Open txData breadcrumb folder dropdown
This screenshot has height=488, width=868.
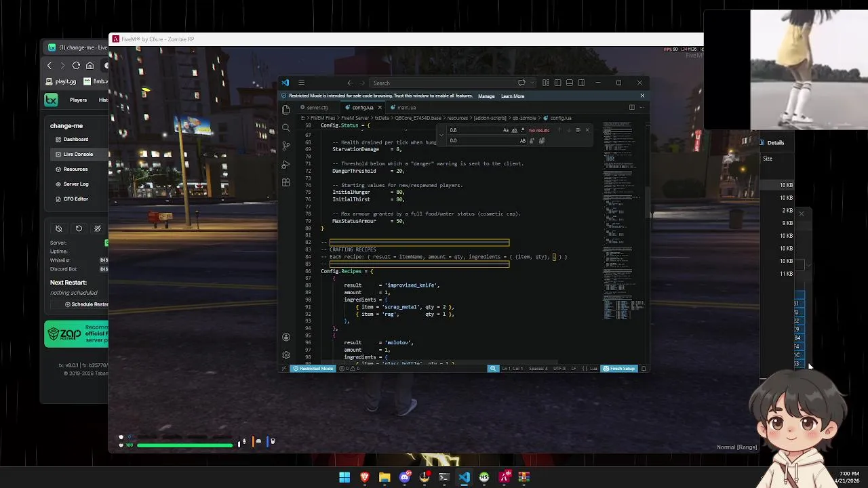(382, 118)
